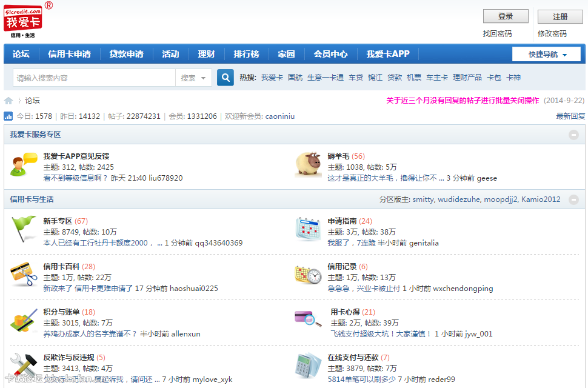588x388 pixels.
Task: Click hot search term 国航
Action: coord(295,78)
